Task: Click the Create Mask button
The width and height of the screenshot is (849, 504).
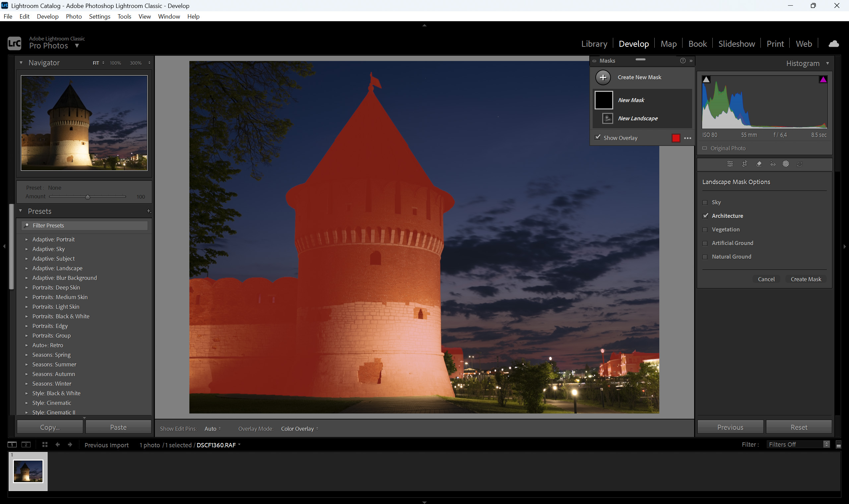Action: point(806,279)
